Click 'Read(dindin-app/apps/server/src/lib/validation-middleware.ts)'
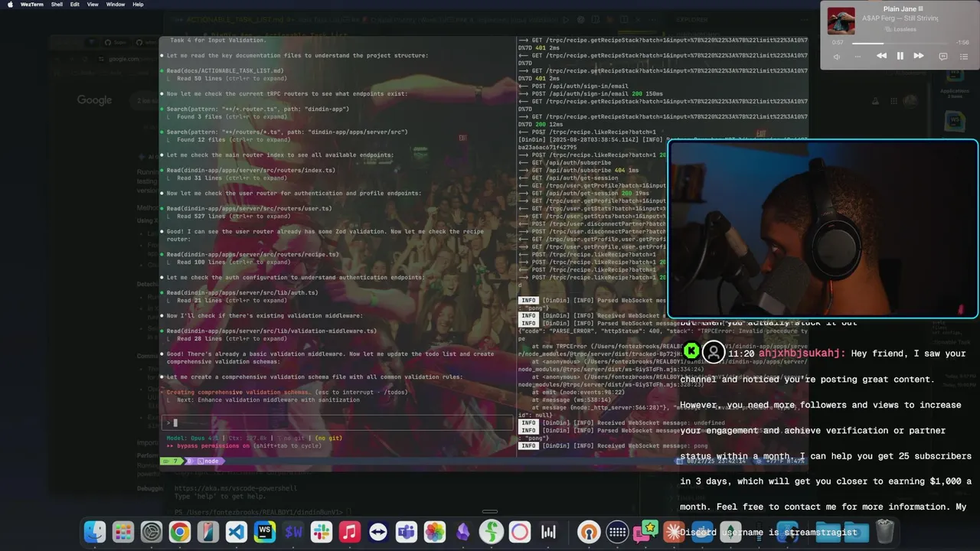Screen dimensions: 980x551 (x=272, y=331)
